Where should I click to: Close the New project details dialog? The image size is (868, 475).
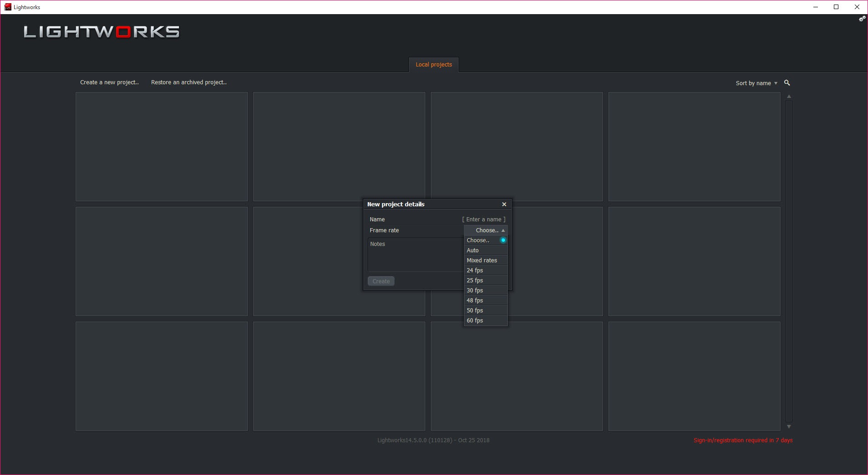[x=504, y=204]
